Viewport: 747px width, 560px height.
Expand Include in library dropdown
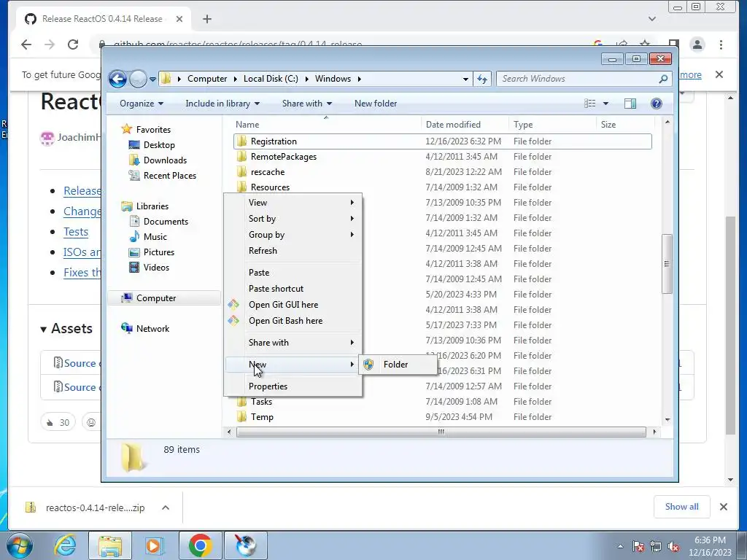(222, 104)
